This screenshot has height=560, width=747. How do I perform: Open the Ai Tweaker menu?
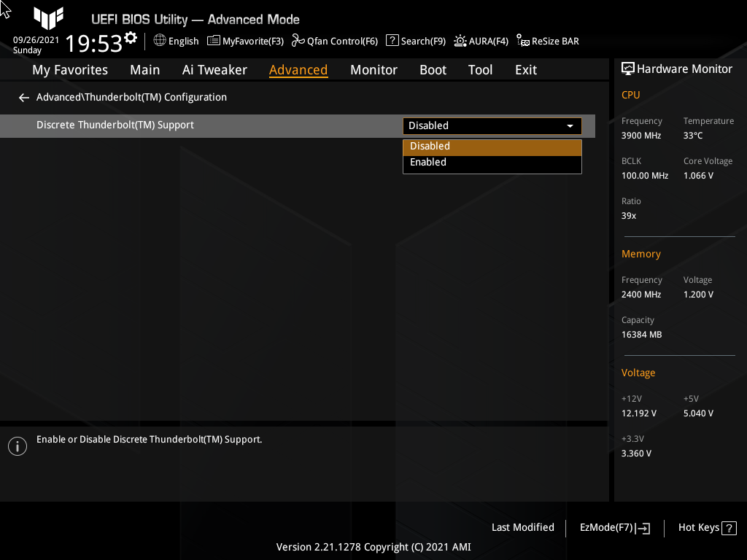click(214, 69)
